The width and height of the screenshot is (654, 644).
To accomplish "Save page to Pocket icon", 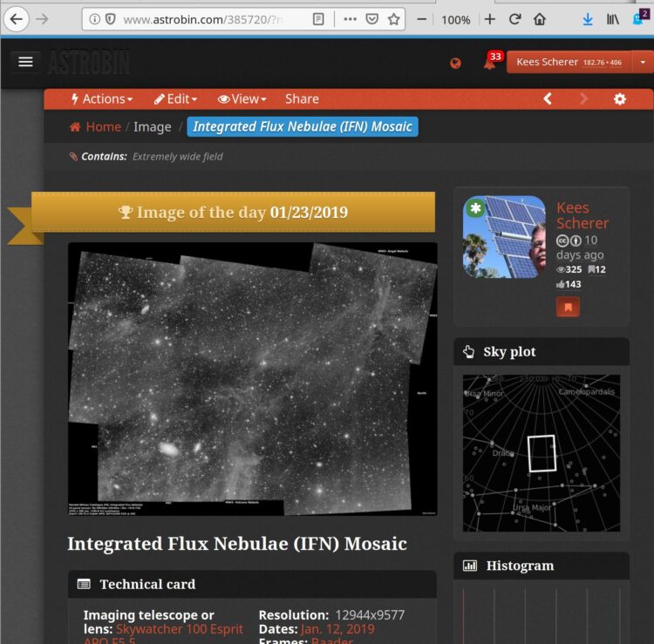I will (x=371, y=19).
